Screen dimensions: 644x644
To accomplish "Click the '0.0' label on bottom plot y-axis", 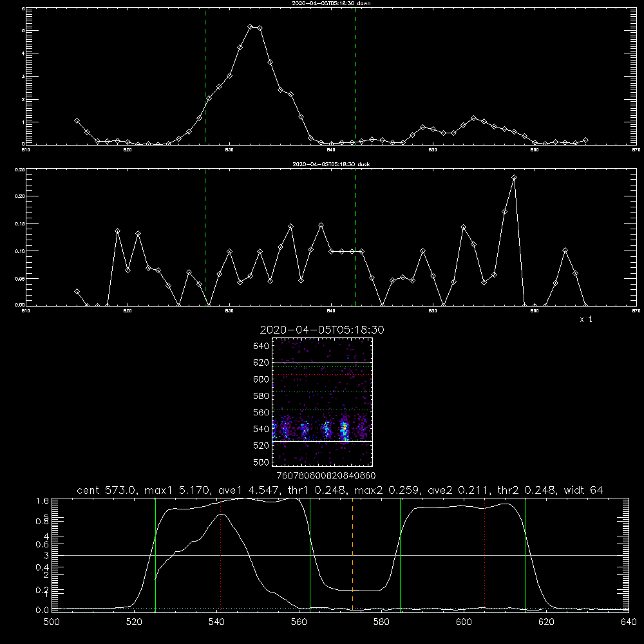I will click(43, 610).
